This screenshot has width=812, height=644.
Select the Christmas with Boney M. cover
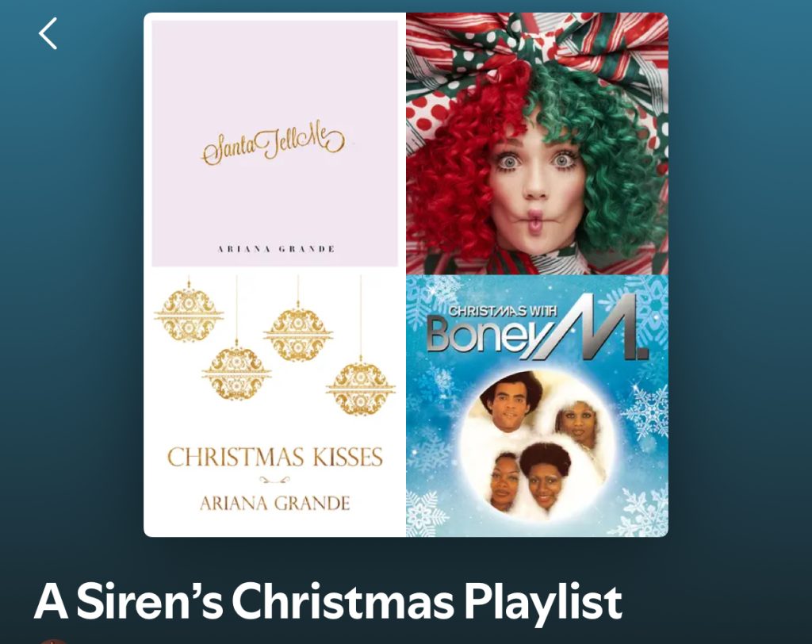537,406
